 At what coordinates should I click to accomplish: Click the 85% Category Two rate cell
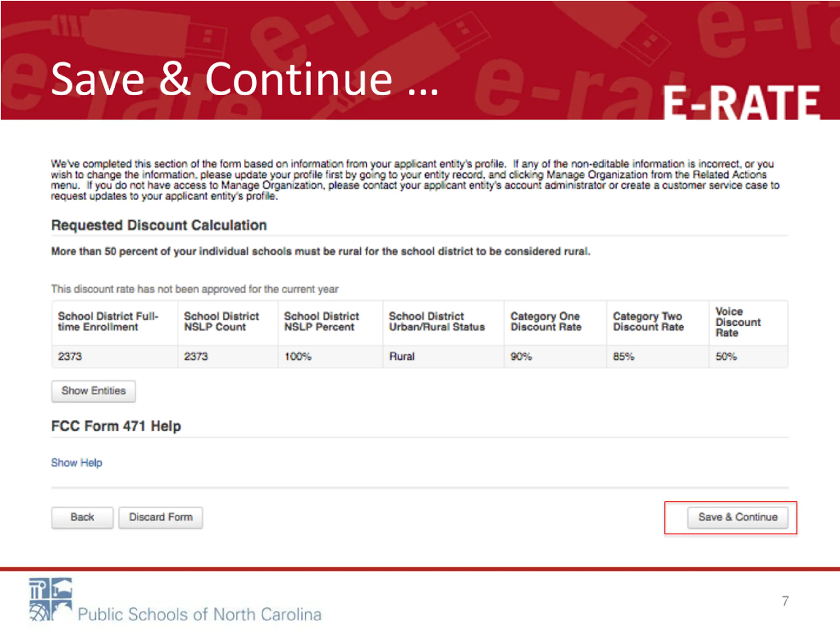658,357
